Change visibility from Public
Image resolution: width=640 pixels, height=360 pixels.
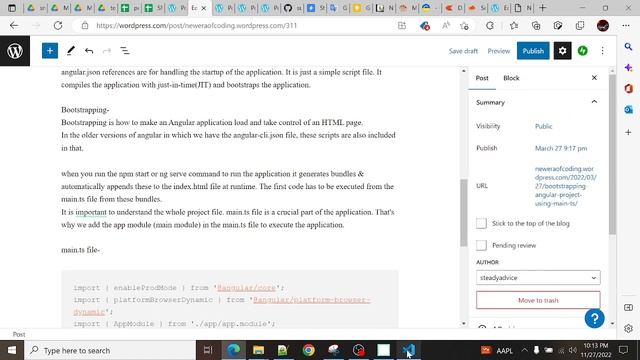(x=543, y=126)
